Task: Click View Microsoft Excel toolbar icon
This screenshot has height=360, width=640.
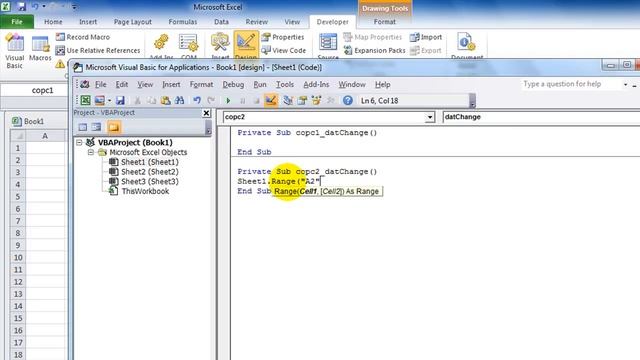Action: 85,100
